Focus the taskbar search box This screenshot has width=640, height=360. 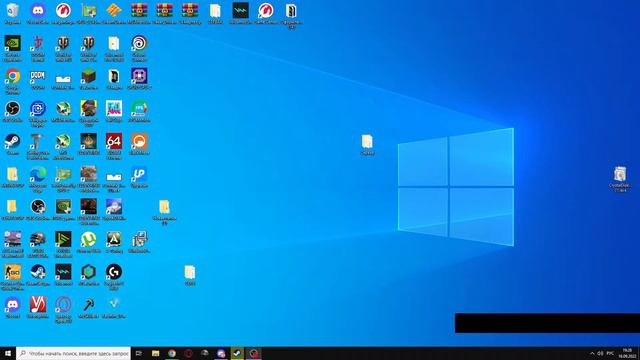pos(73,353)
